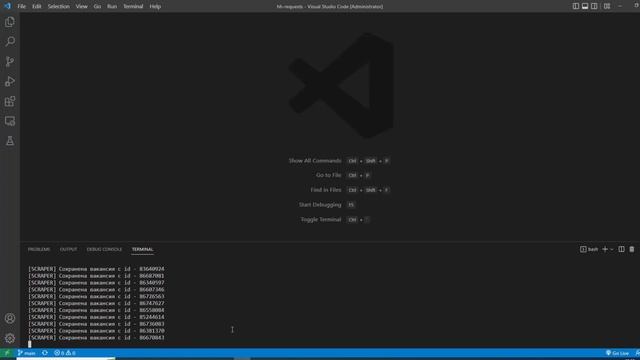Open the Remote Explorer view
640x360 pixels.
tap(10, 121)
